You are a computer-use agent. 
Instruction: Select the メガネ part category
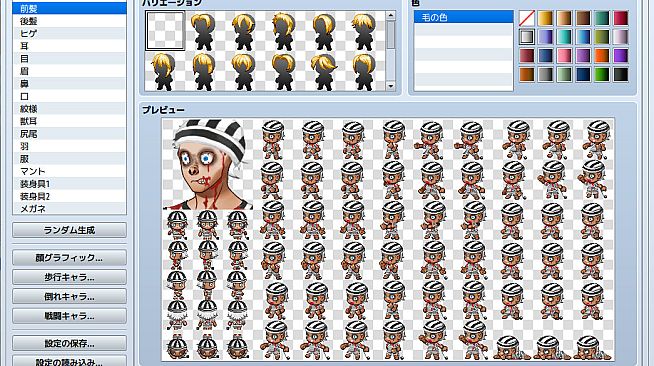coord(69,208)
